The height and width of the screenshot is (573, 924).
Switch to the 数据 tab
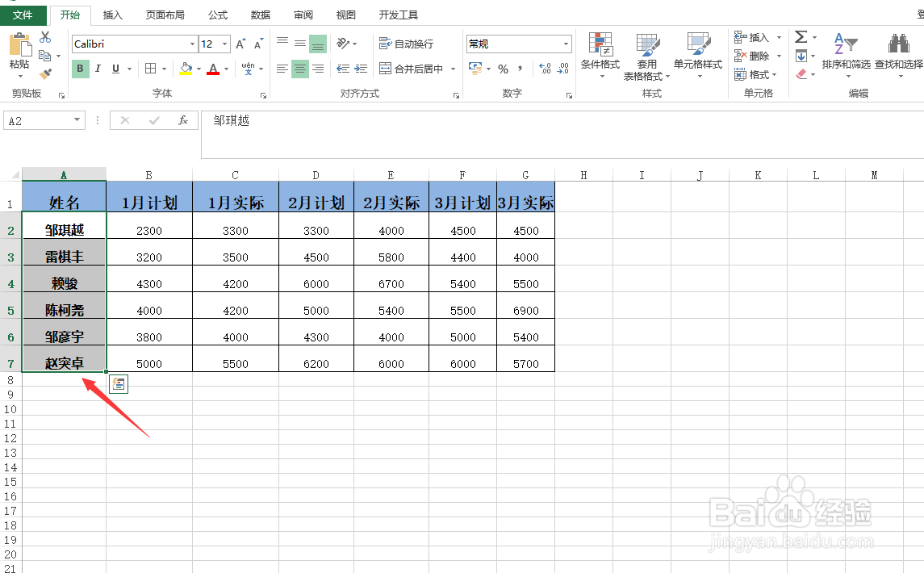click(261, 15)
